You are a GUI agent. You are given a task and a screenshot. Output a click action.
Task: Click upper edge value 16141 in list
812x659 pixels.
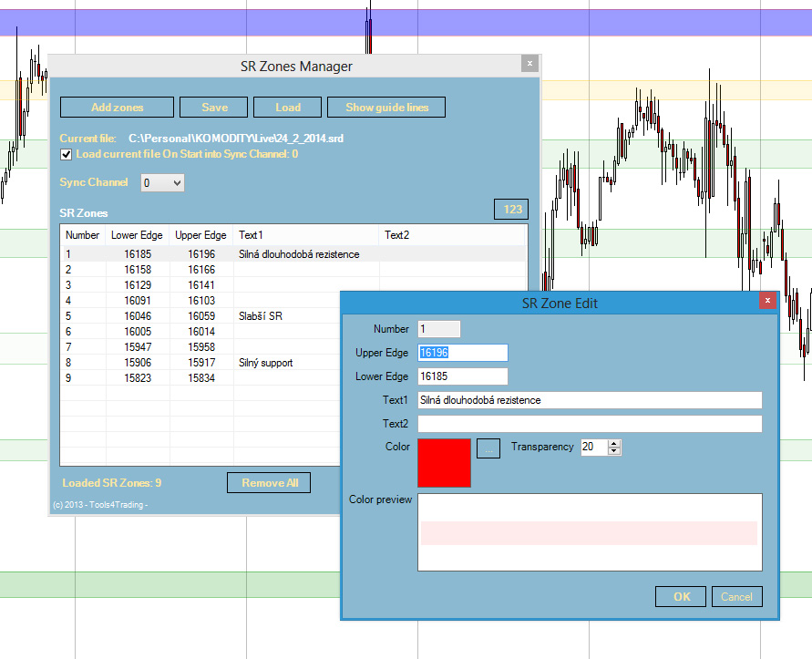(x=201, y=285)
